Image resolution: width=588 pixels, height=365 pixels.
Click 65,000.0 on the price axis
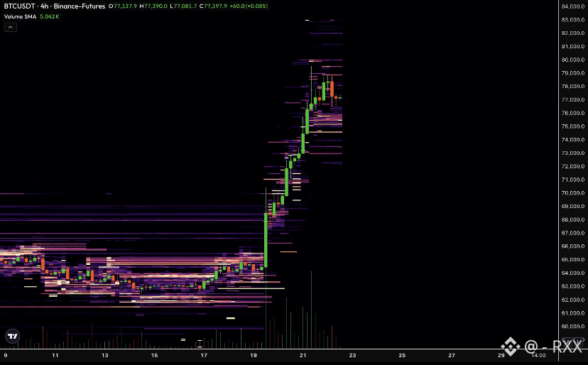[572, 260]
